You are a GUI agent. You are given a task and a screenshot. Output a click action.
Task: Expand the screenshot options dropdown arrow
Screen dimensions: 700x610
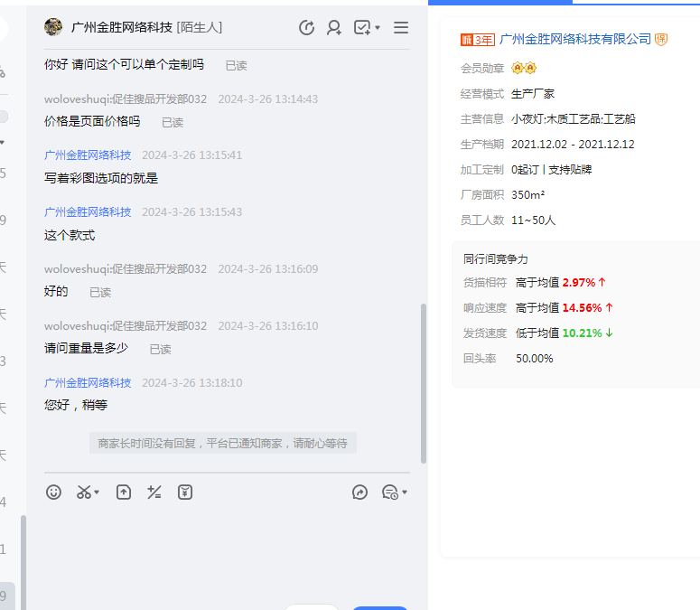click(97, 493)
